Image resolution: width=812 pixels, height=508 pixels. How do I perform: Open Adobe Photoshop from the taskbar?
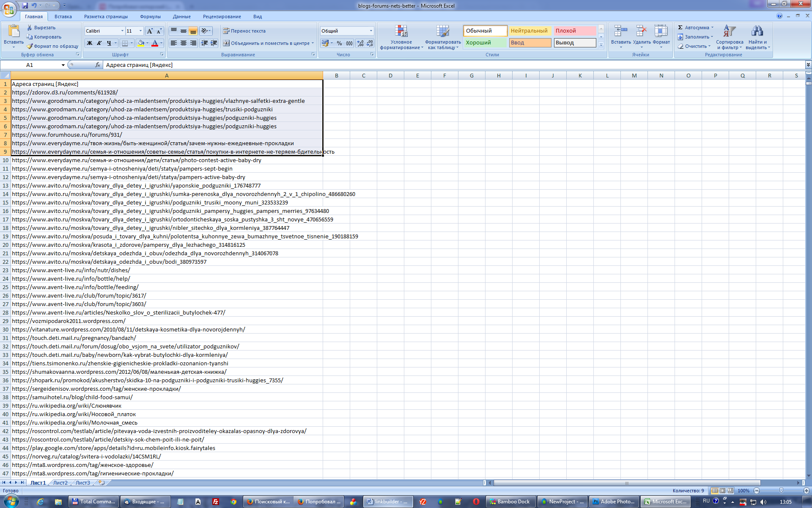point(614,502)
